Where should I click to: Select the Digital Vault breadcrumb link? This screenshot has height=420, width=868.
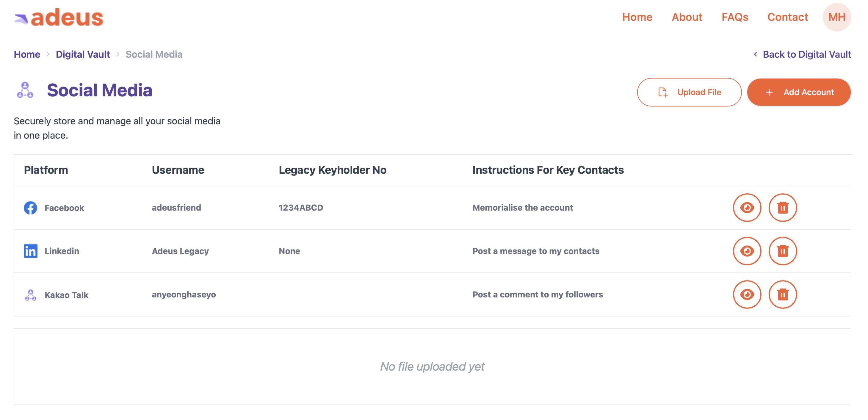(83, 54)
